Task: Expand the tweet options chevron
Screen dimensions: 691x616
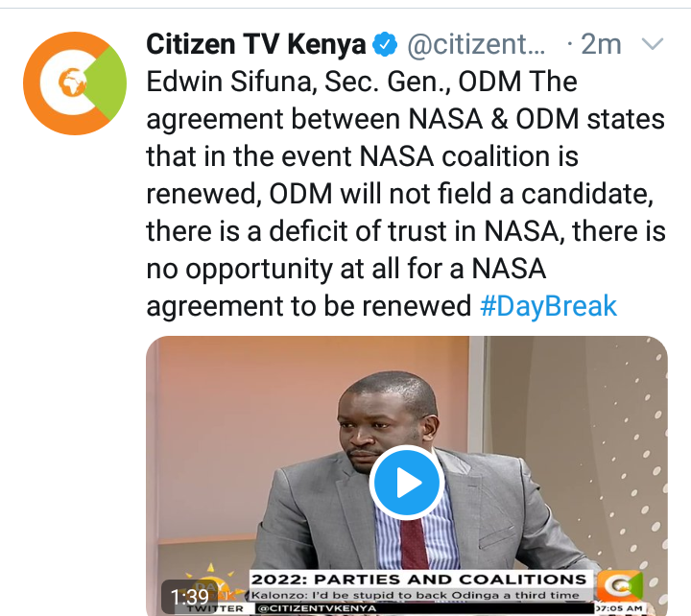Action: [653, 44]
